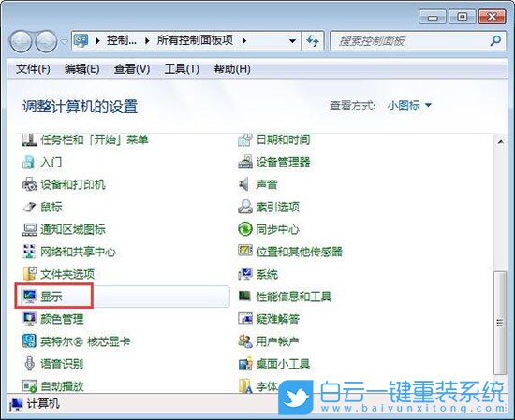Open the address bar history dropdown arrow
Viewport: 515px width, 420px height.
tap(292, 41)
